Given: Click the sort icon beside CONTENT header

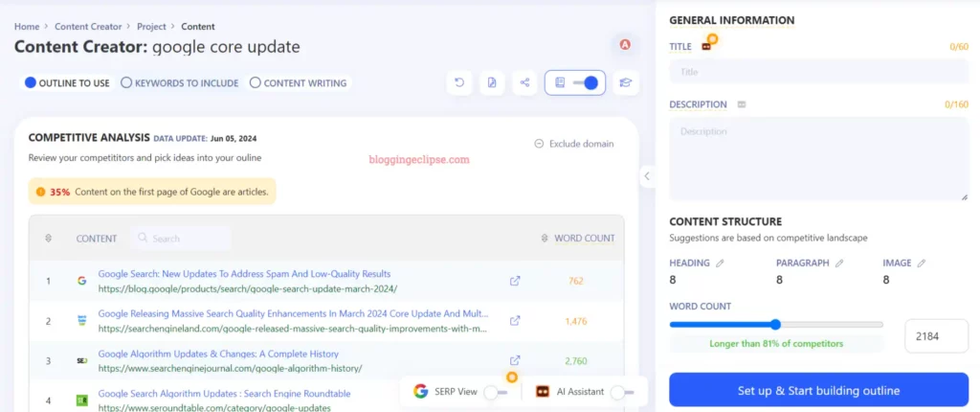Looking at the screenshot, I should (x=49, y=239).
